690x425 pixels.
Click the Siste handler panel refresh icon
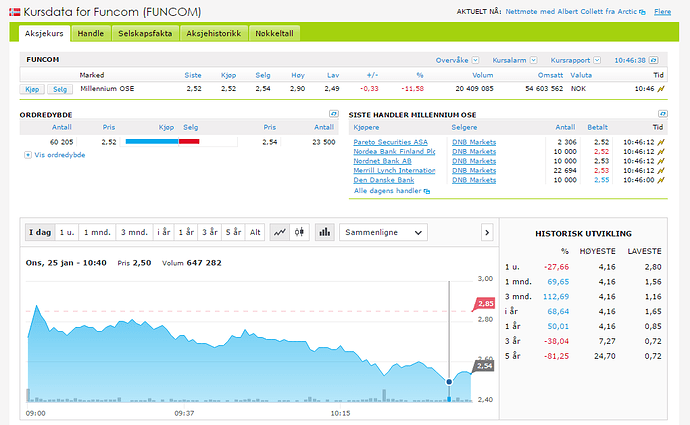[x=663, y=114]
